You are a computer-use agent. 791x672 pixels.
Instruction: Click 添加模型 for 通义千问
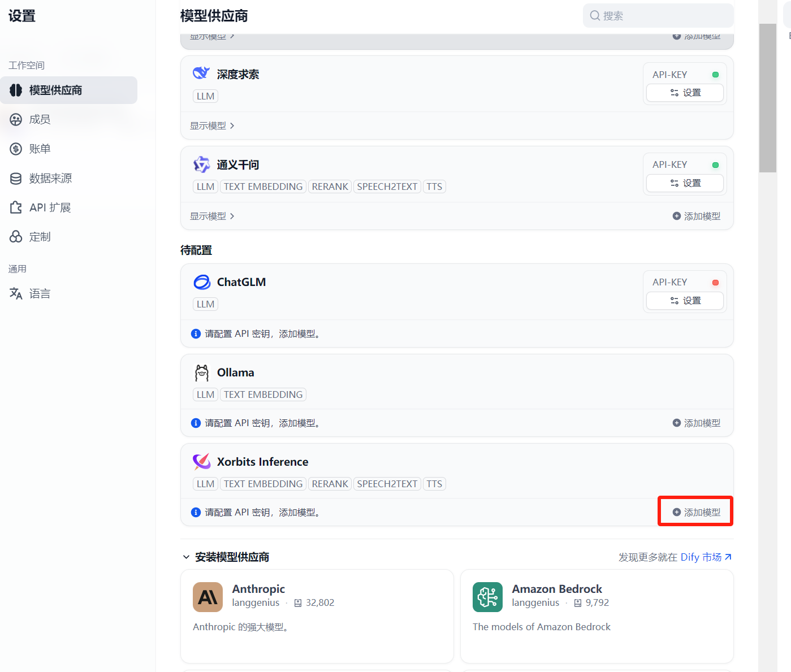coord(697,216)
